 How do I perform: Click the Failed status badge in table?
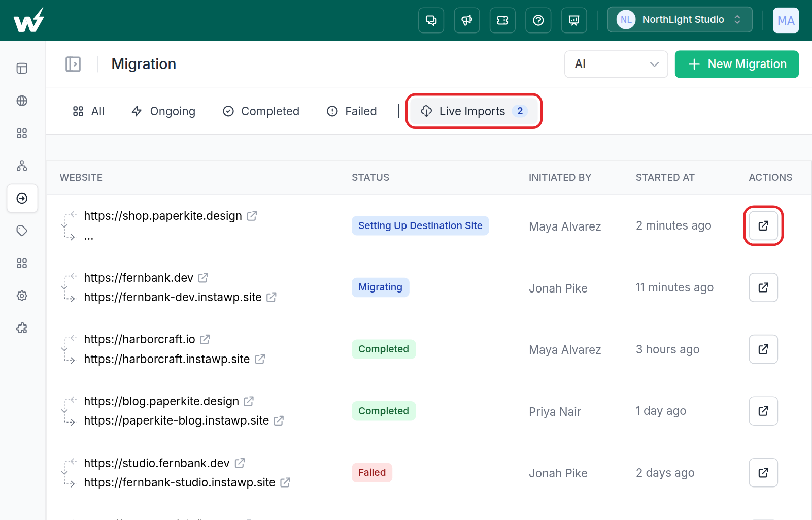[372, 473]
